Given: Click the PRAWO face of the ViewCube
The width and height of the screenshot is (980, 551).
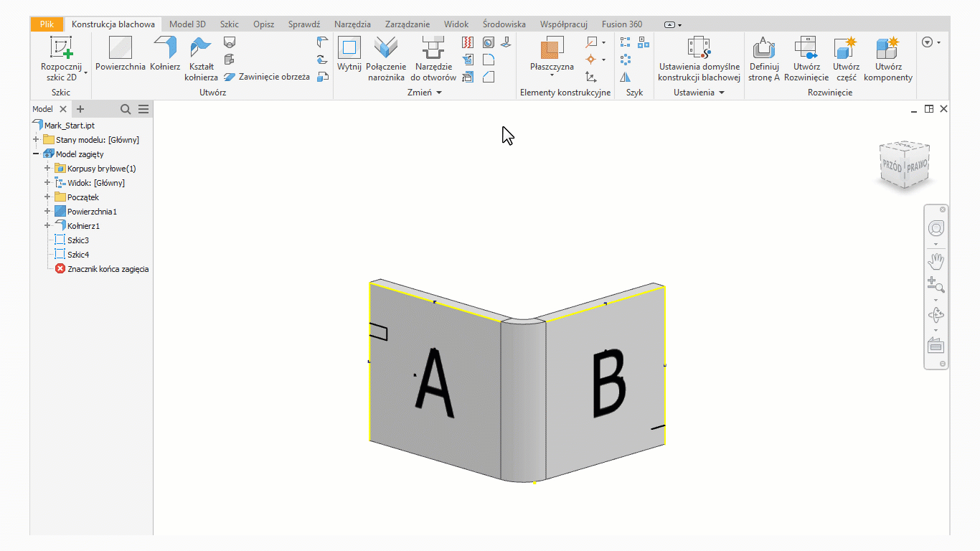Looking at the screenshot, I should click(x=917, y=165).
